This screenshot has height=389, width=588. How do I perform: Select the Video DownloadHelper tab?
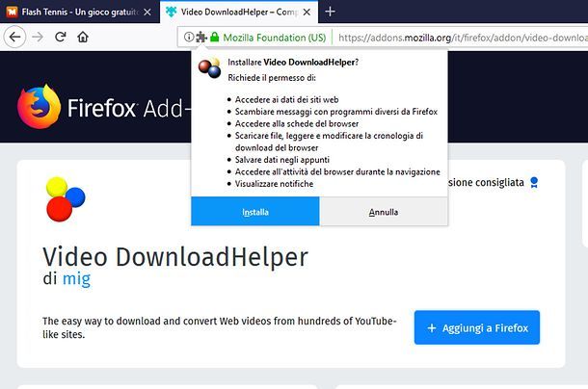click(239, 12)
